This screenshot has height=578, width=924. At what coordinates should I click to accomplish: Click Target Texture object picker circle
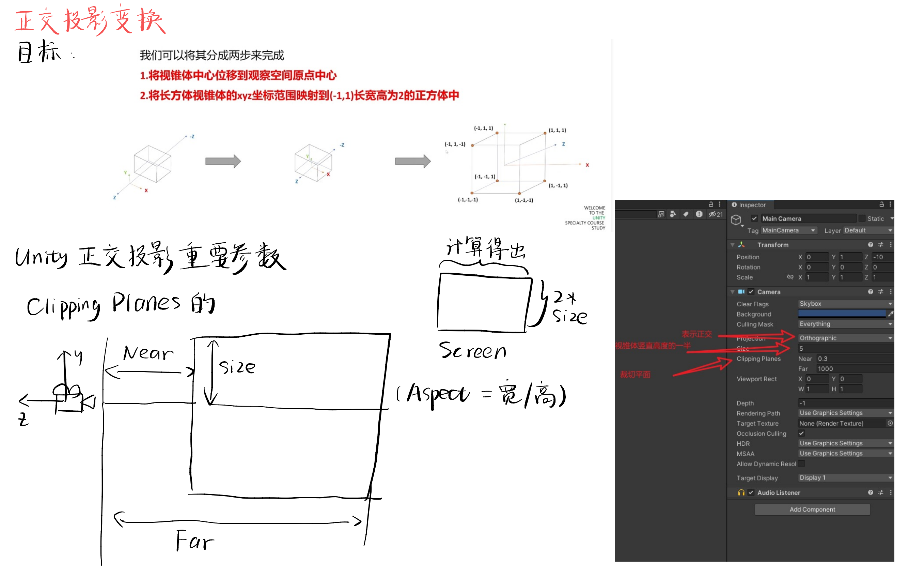890,423
